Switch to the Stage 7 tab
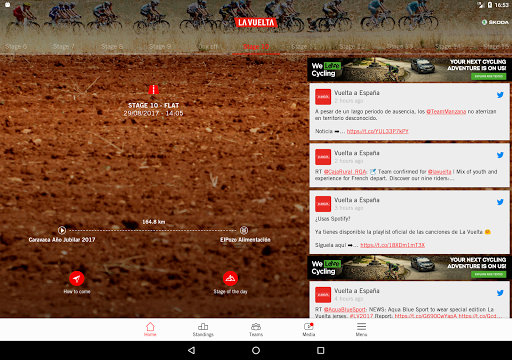Screen dimensions: 512x360 pyautogui.click(x=64, y=47)
